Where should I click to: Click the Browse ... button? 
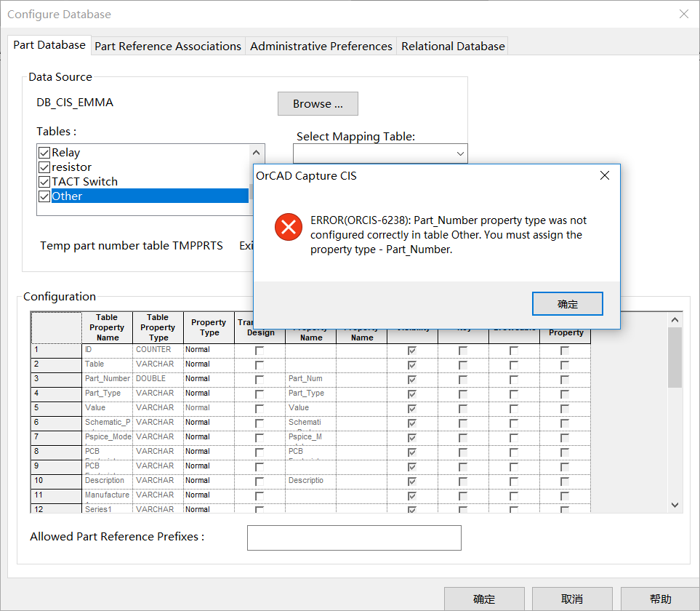point(318,103)
